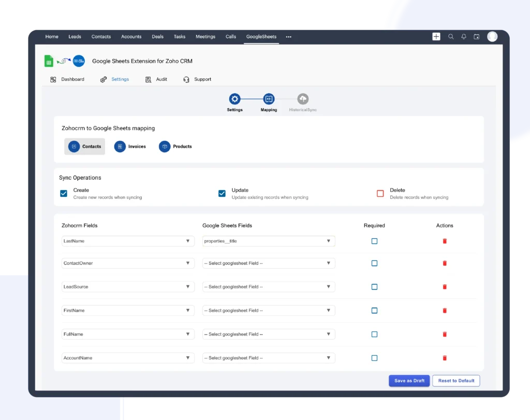Open the HistoricalSync step
Screen dimensions: 530x420
[x=303, y=98]
